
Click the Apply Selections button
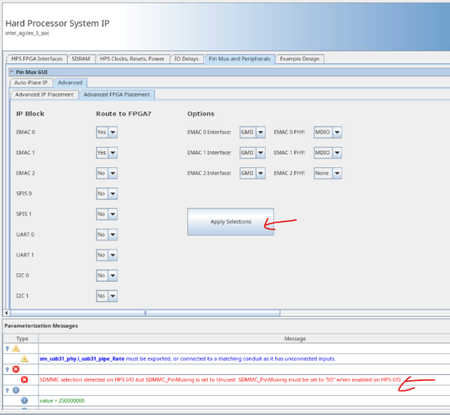click(231, 222)
